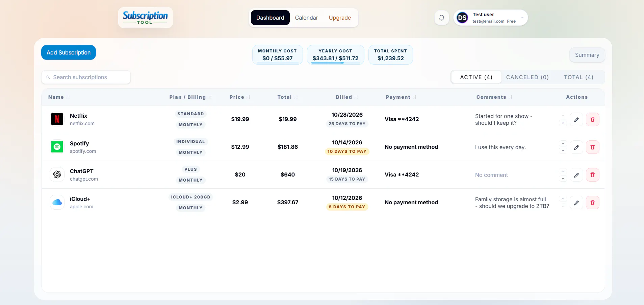Viewport: 644px width, 305px height.
Task: Click the Yearly Cost card
Action: click(x=335, y=55)
